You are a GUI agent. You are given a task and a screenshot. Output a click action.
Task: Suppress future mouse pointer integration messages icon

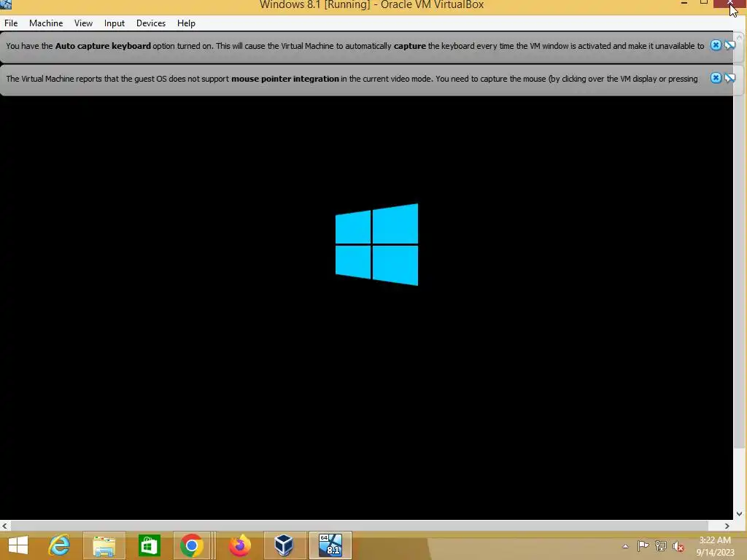729,77
